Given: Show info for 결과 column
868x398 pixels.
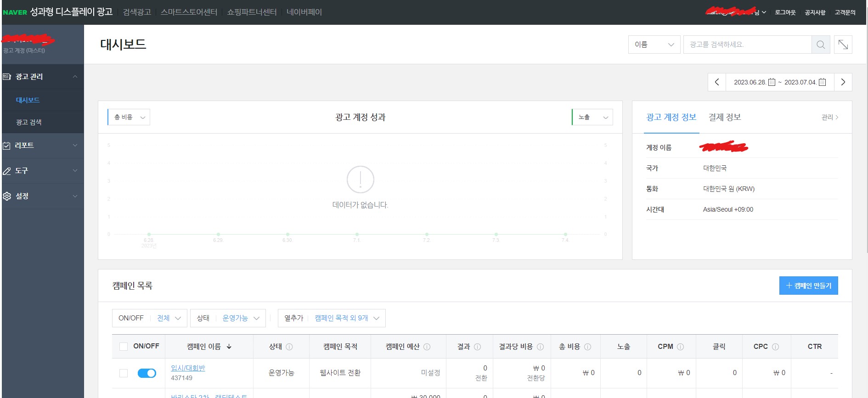Looking at the screenshot, I should pos(478,347).
